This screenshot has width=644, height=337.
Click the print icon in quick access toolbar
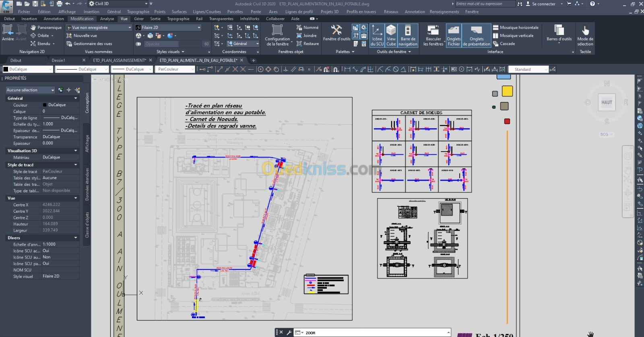[x=60, y=4]
